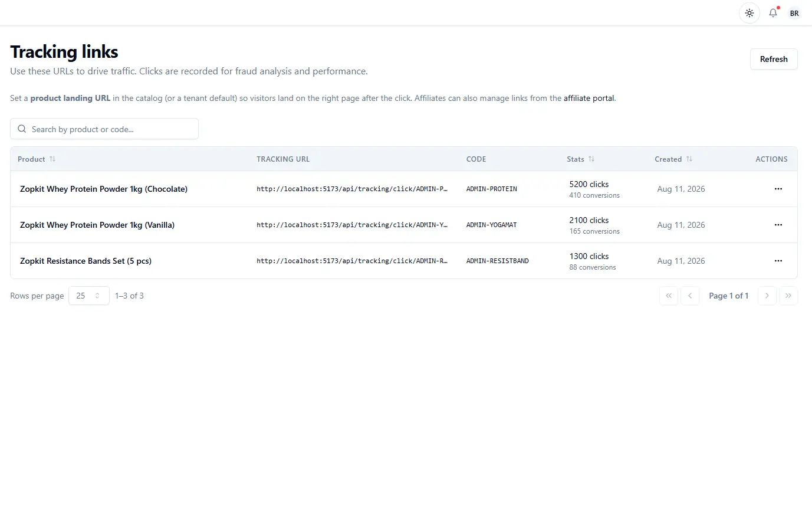Click the Chocolate row's Aug 11, 2026 date
Screen dimensions: 812x531
click(681, 189)
